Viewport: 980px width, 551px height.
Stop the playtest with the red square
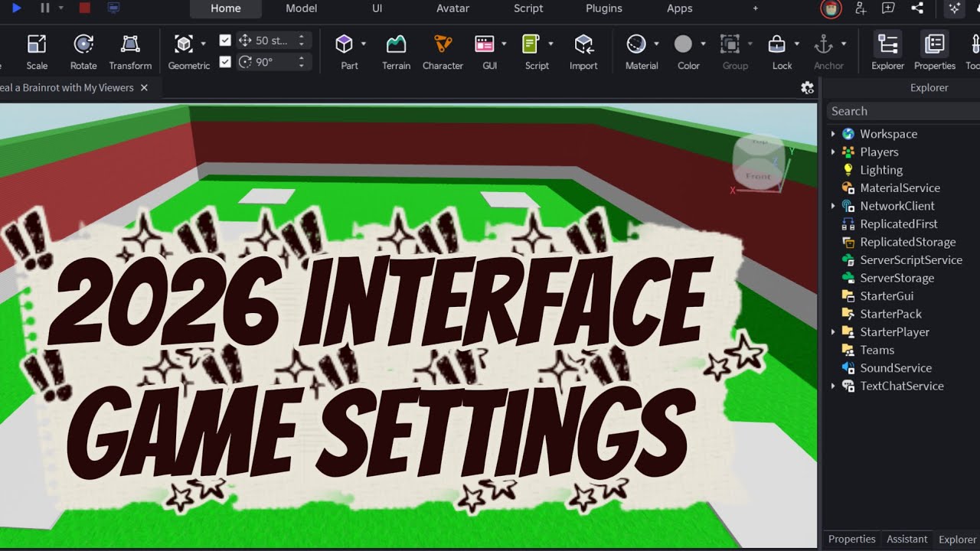tap(84, 8)
